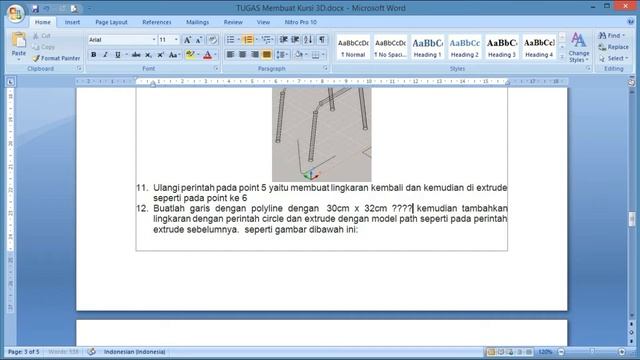Viewport: 640px width, 360px height.
Task: Apply Heading 1 style
Action: [x=427, y=47]
